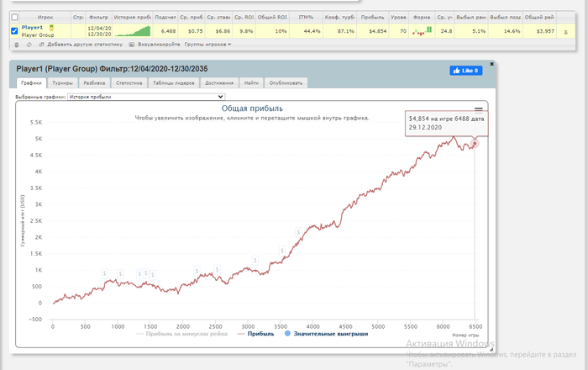Remove Player1 row with the x icon
588x370 pixels.
pyautogui.click(x=565, y=32)
